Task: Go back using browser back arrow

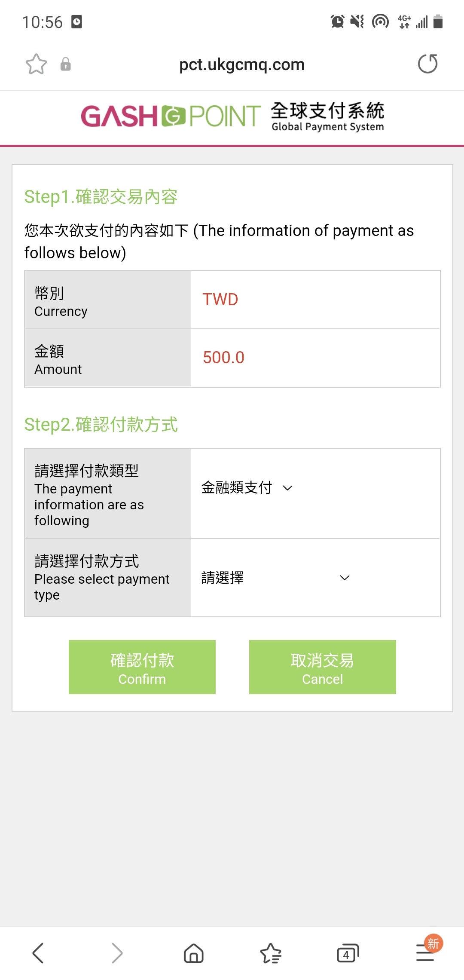Action: 38,953
